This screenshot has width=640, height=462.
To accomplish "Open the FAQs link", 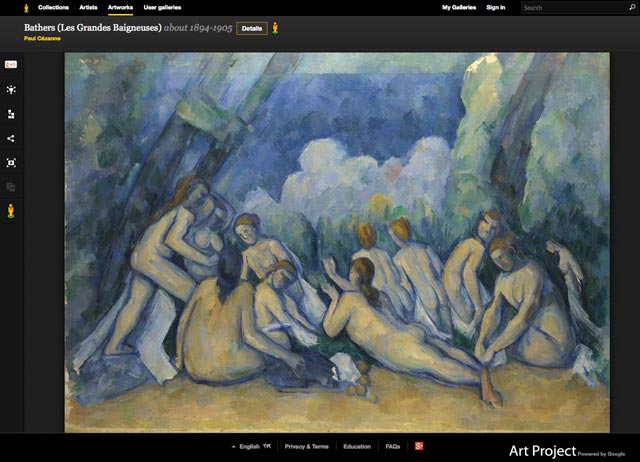I will [x=393, y=446].
